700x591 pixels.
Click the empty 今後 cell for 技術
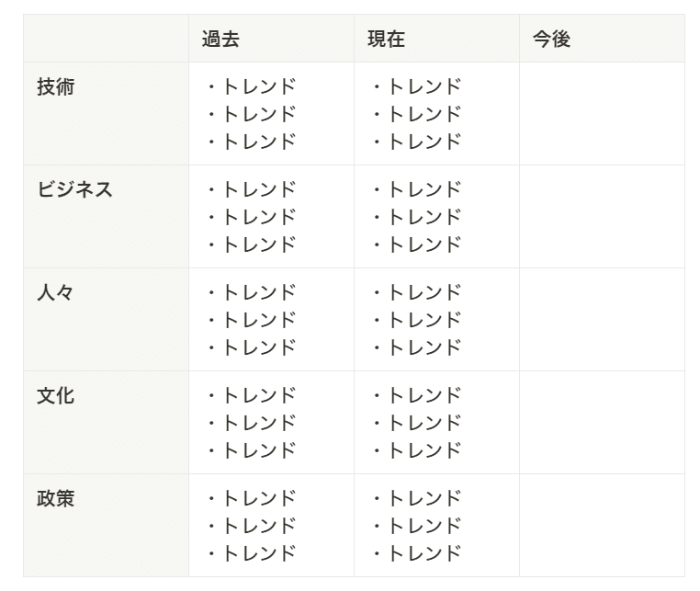click(x=602, y=113)
